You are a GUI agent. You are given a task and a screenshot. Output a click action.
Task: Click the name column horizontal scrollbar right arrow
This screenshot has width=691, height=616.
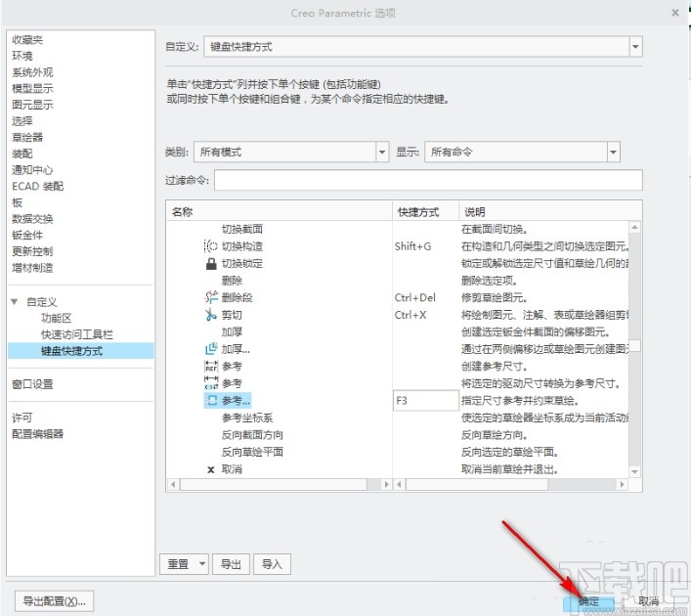coord(386,484)
